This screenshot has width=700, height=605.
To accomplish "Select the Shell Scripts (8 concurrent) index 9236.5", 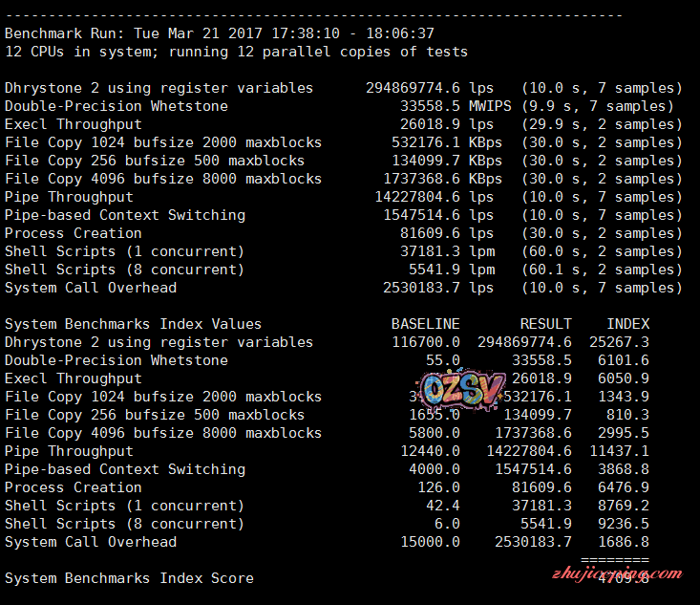I will click(x=623, y=524).
